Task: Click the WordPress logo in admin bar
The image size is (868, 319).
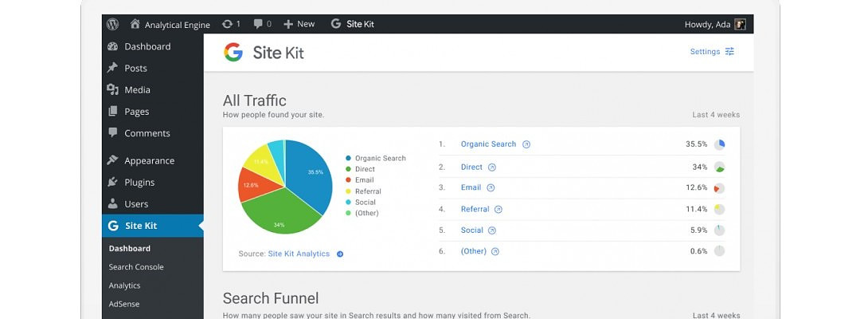Action: pos(112,24)
